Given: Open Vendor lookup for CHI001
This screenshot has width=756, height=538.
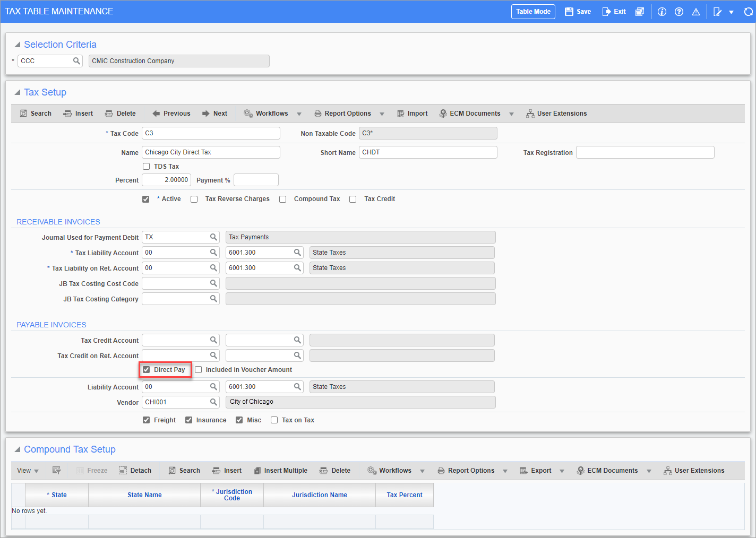Looking at the screenshot, I should click(213, 402).
